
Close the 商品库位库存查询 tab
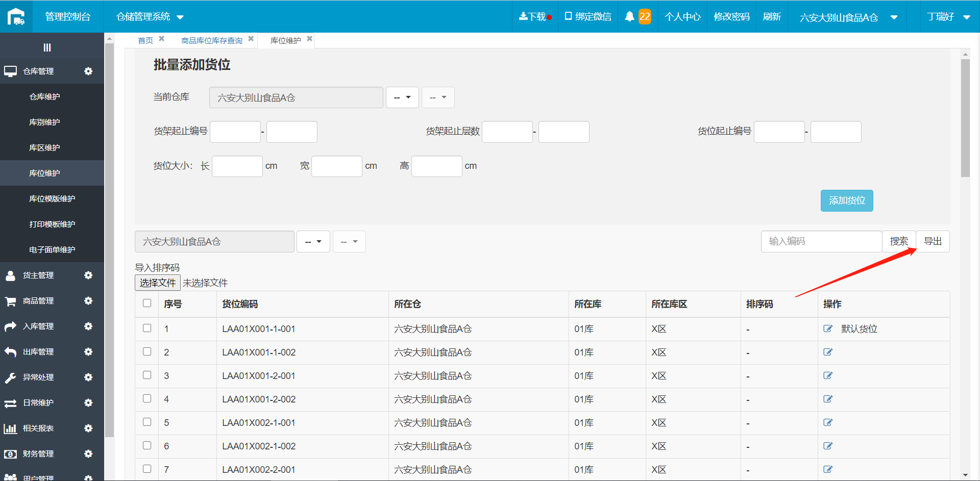(x=251, y=39)
